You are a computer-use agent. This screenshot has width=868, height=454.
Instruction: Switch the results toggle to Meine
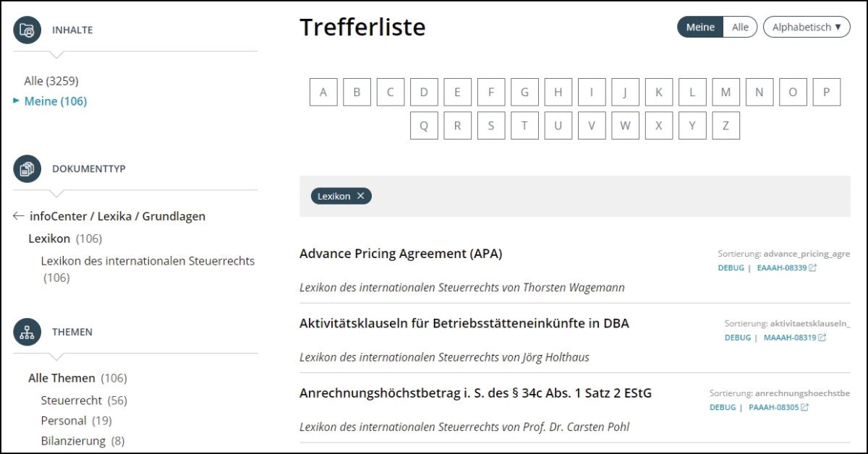click(x=699, y=27)
